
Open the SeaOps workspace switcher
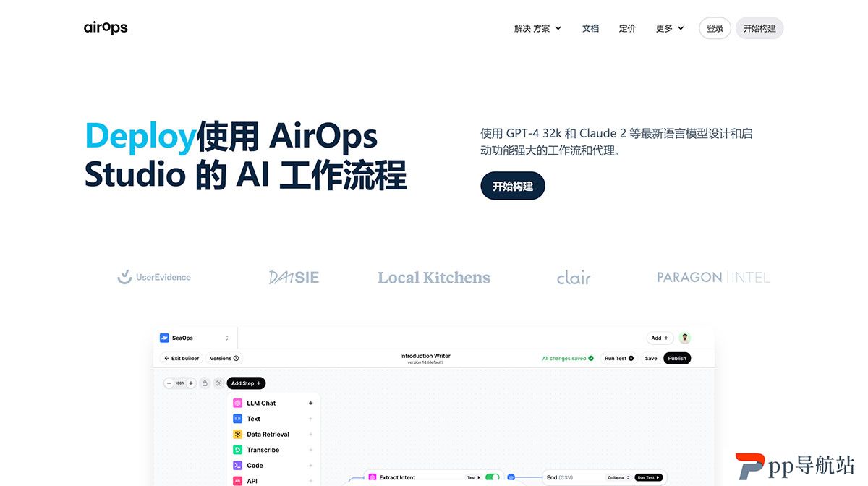coord(195,338)
